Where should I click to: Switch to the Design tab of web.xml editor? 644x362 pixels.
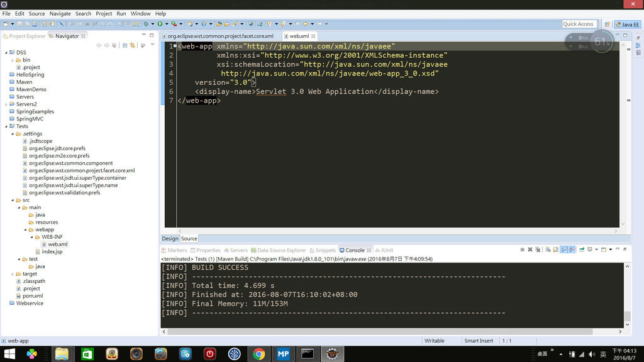[170, 238]
